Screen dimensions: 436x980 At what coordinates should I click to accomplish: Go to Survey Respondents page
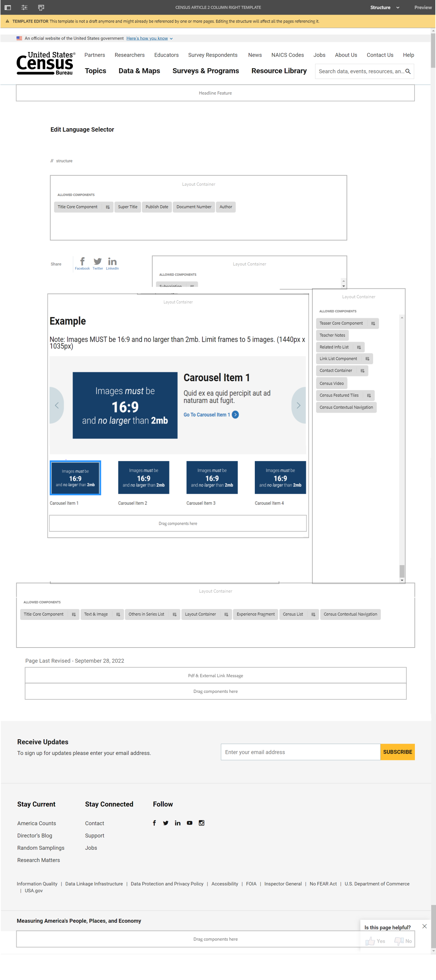[213, 55]
